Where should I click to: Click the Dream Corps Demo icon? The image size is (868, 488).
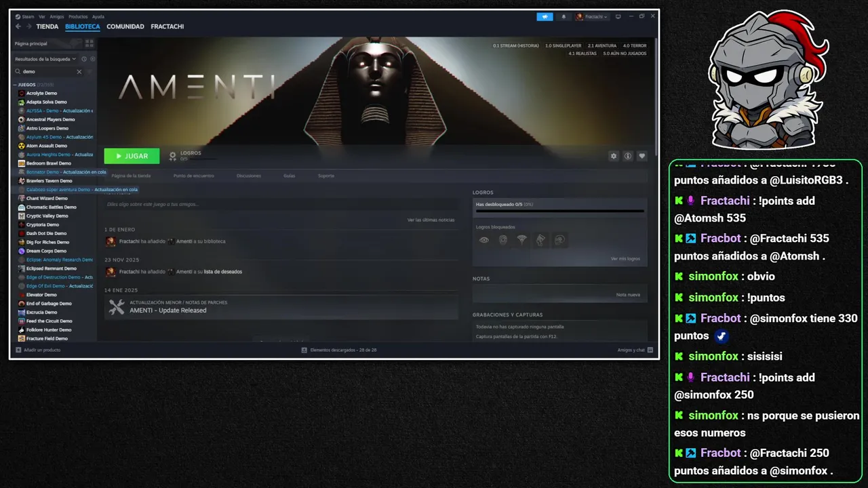point(22,251)
